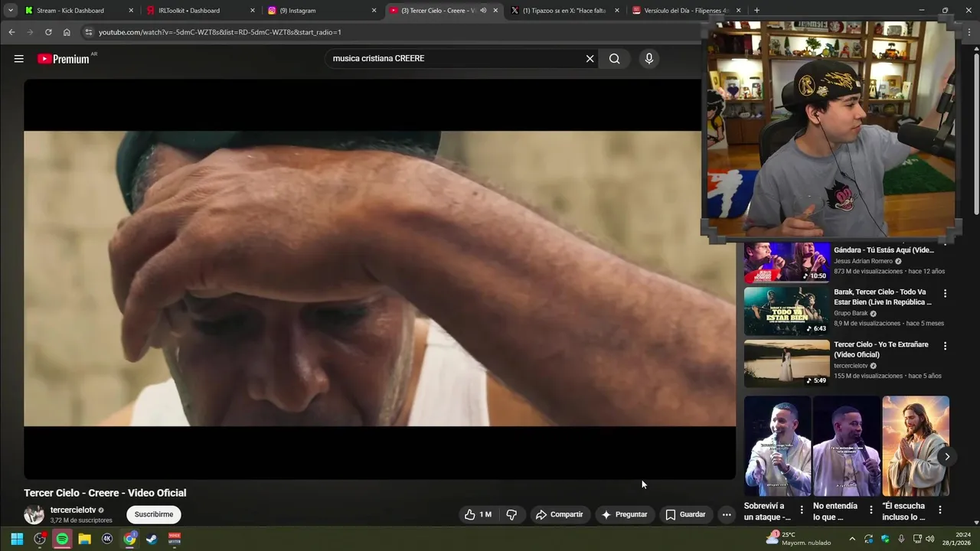Mute the Tercer Cielo tab audio icon
Image resolution: width=980 pixels, height=551 pixels.
pyautogui.click(x=483, y=11)
